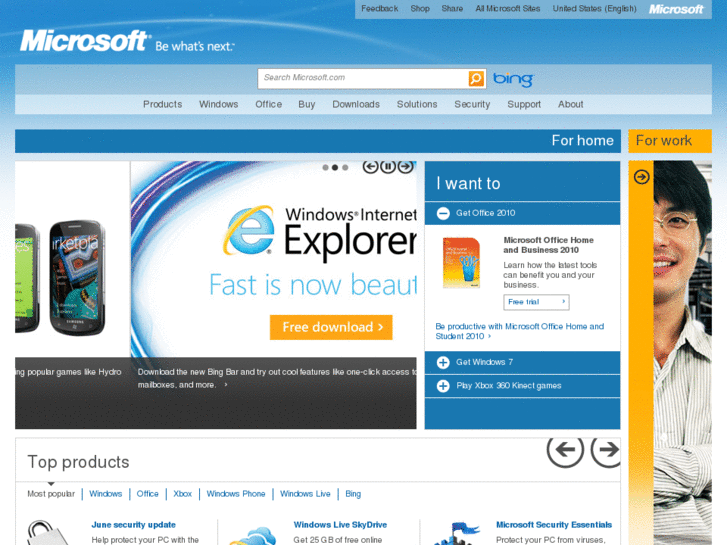
Task: Select the Xbox tab under Top products
Action: [x=182, y=494]
